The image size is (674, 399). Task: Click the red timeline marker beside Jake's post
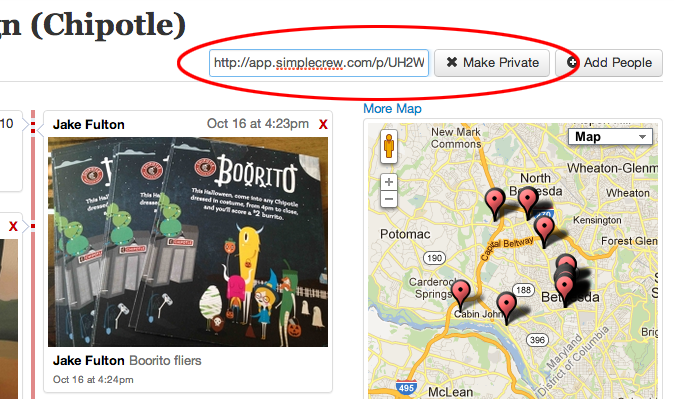coord(33,128)
